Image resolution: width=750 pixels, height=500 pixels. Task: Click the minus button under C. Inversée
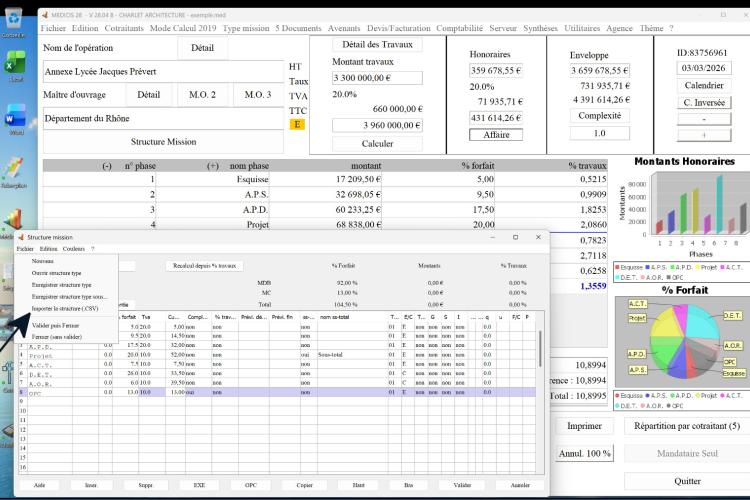pos(704,119)
